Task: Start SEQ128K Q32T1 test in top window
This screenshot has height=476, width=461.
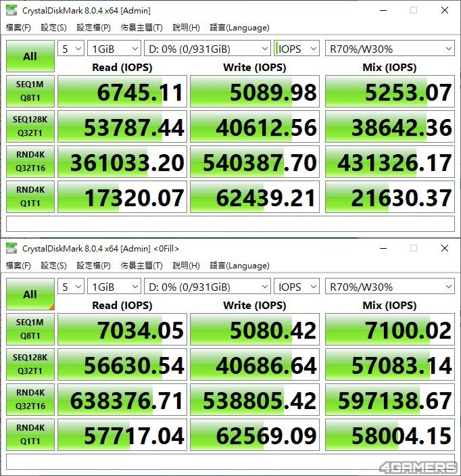Action: pos(30,126)
